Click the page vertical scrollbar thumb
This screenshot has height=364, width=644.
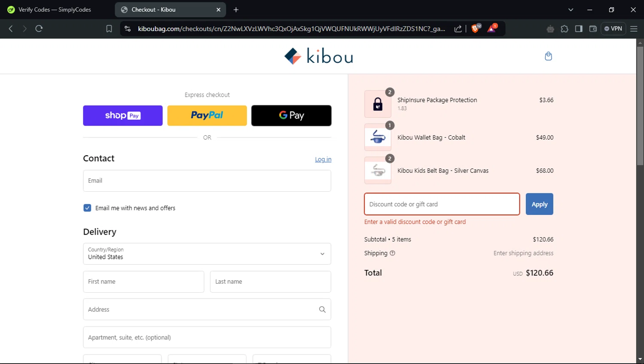pos(640,106)
